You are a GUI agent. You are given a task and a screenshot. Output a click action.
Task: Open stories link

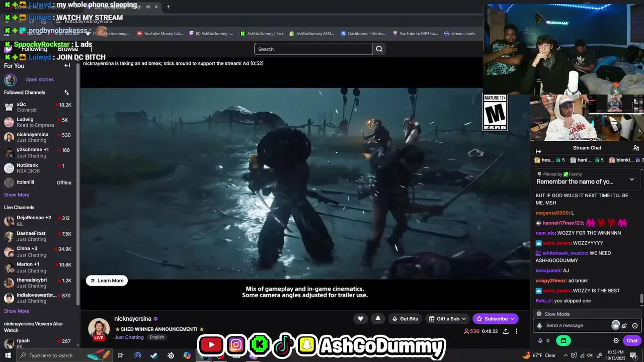39,79
